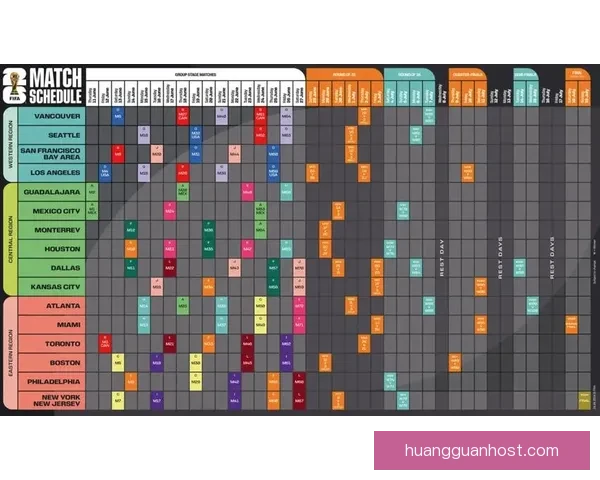Select the ROUND OF 32 header

(x=344, y=74)
